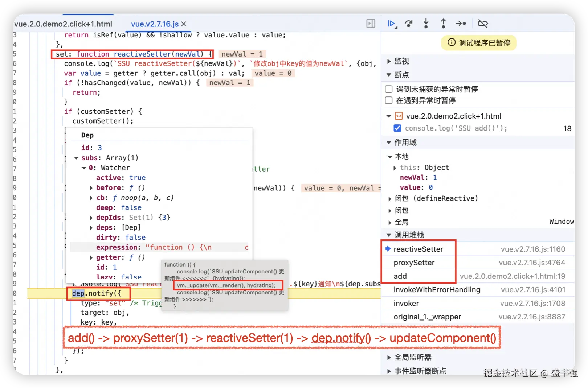Click the Dep popup title
588x388 pixels.
[x=87, y=135]
